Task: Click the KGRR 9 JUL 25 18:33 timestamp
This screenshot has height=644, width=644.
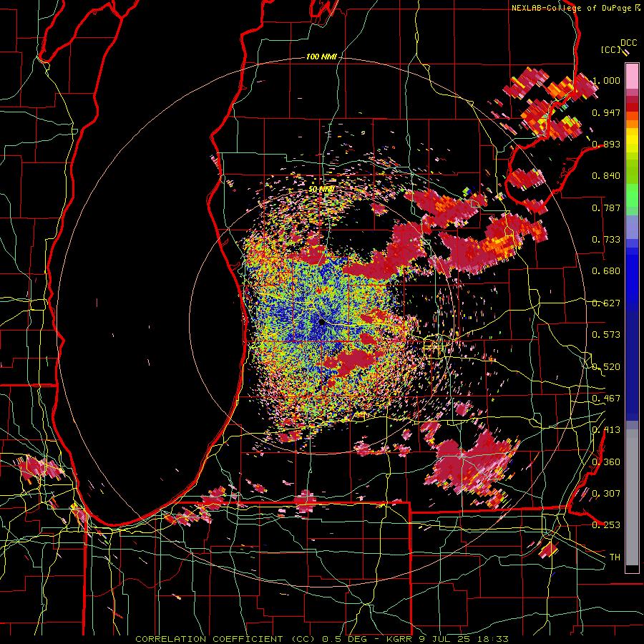Action: (x=448, y=639)
